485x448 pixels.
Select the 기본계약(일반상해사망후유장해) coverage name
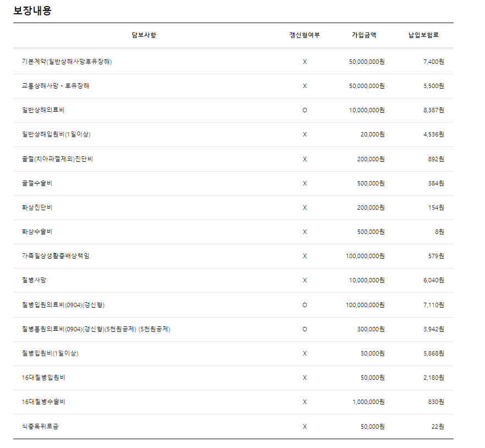[67, 62]
